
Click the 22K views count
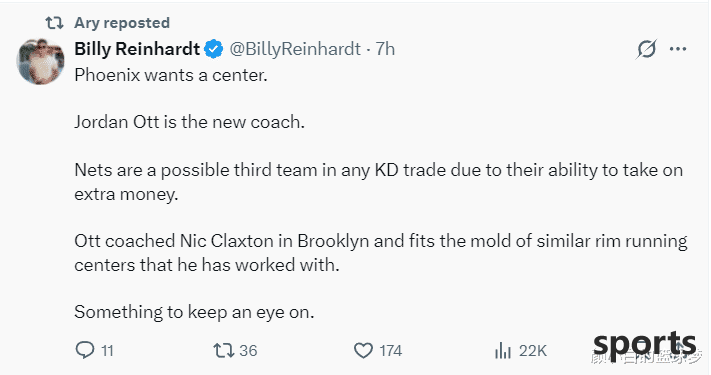(x=533, y=351)
